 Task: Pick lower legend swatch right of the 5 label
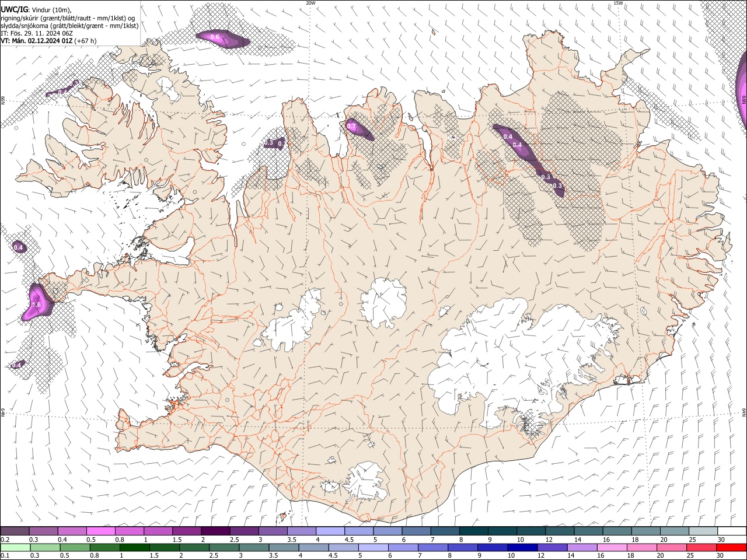tap(373, 548)
